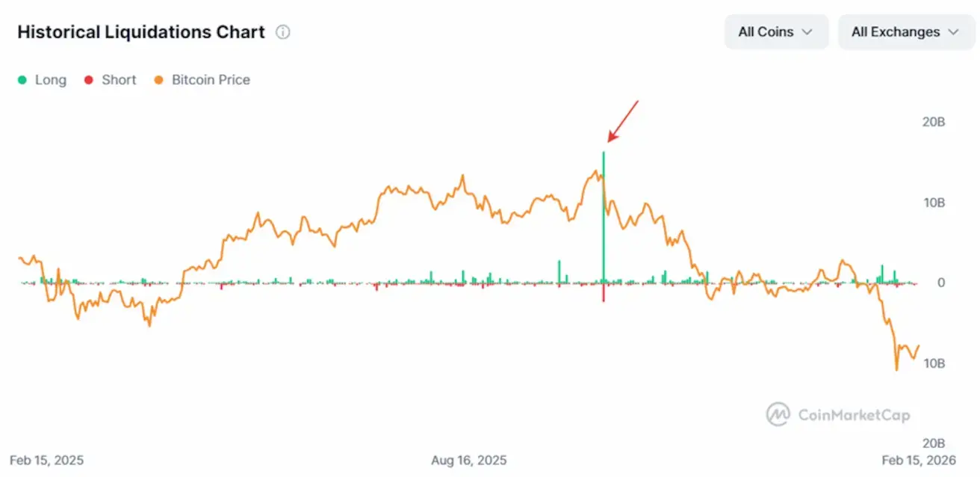980x477 pixels.
Task: Click the top 20B axis label
Action: pyautogui.click(x=934, y=122)
